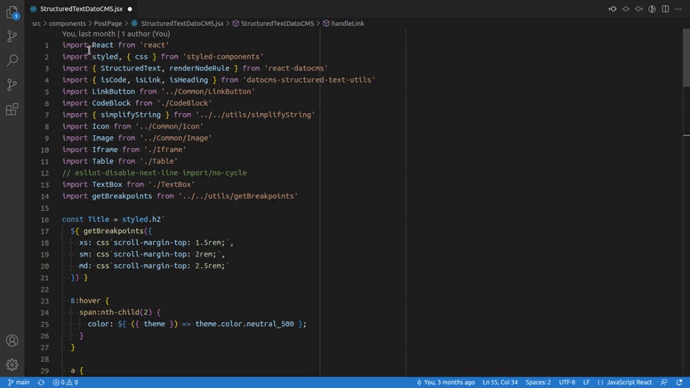690x388 pixels.
Task: Click 'UTF-8' encoding in status bar
Action: pos(567,382)
